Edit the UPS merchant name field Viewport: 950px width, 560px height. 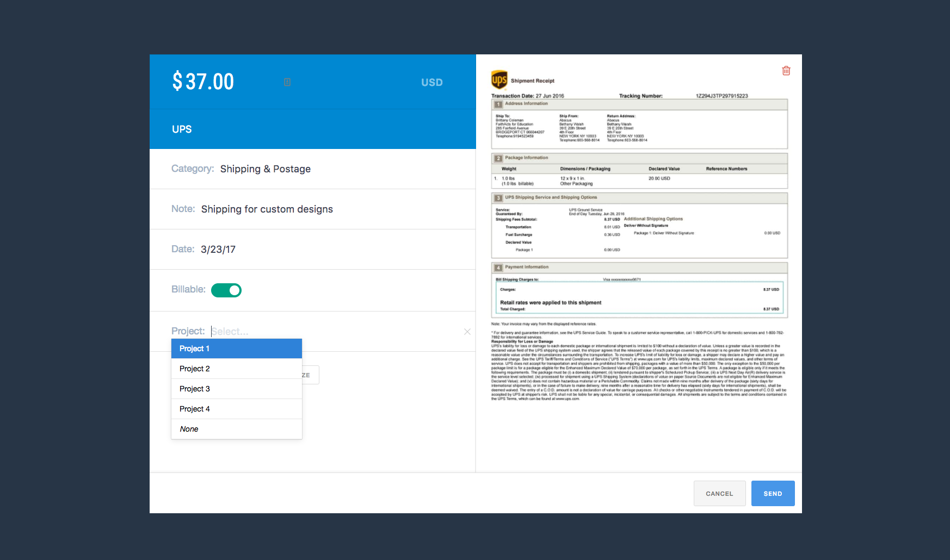pyautogui.click(x=313, y=129)
